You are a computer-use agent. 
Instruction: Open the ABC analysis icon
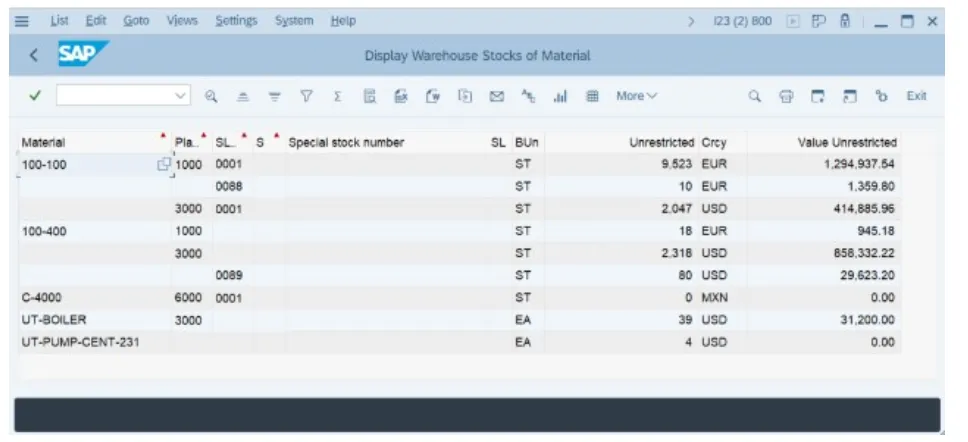[x=528, y=96]
